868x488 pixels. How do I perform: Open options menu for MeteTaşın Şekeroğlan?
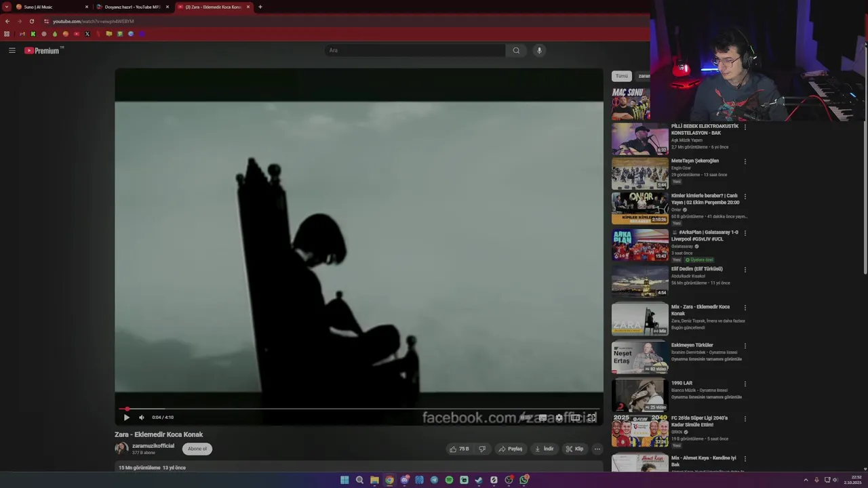click(745, 161)
